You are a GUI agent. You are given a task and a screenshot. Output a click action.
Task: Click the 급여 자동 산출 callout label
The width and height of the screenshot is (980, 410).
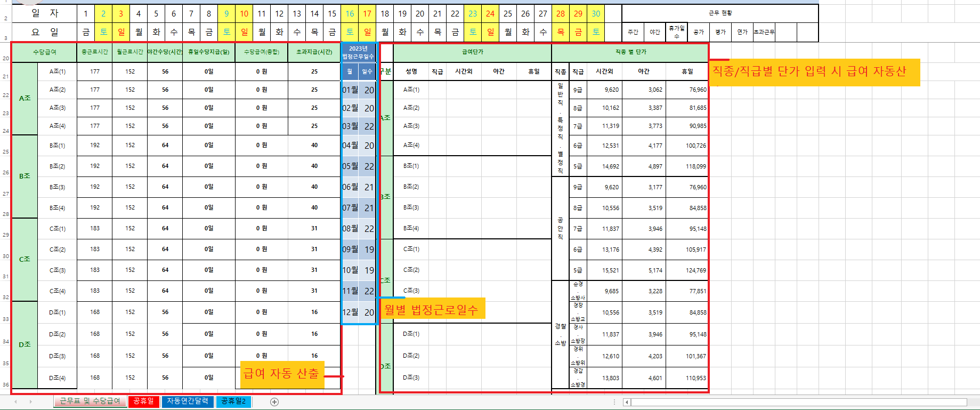[281, 374]
